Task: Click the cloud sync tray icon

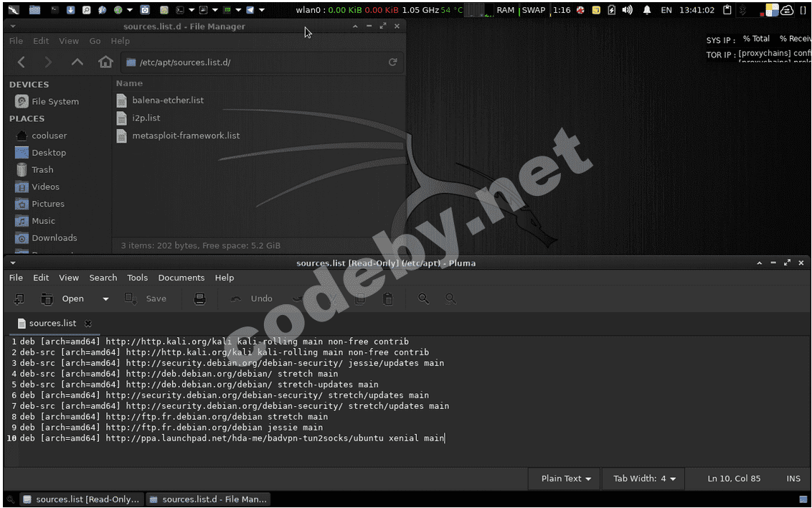Action: (787, 10)
